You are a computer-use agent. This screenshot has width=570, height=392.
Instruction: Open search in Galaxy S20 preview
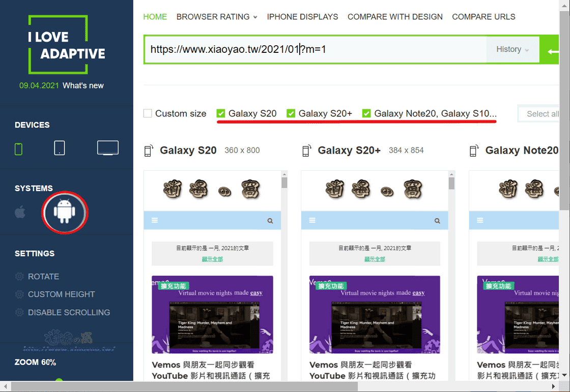point(270,221)
